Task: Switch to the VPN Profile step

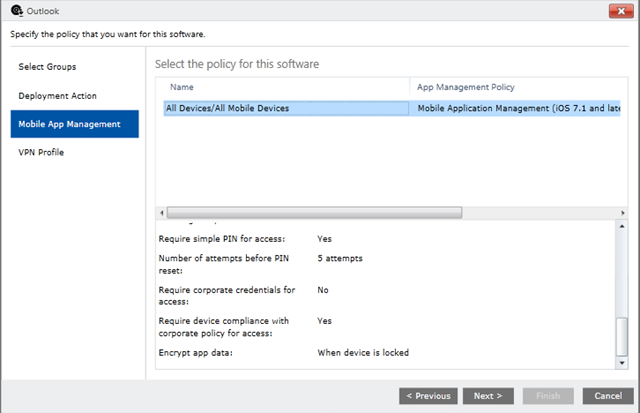Action: (x=41, y=152)
